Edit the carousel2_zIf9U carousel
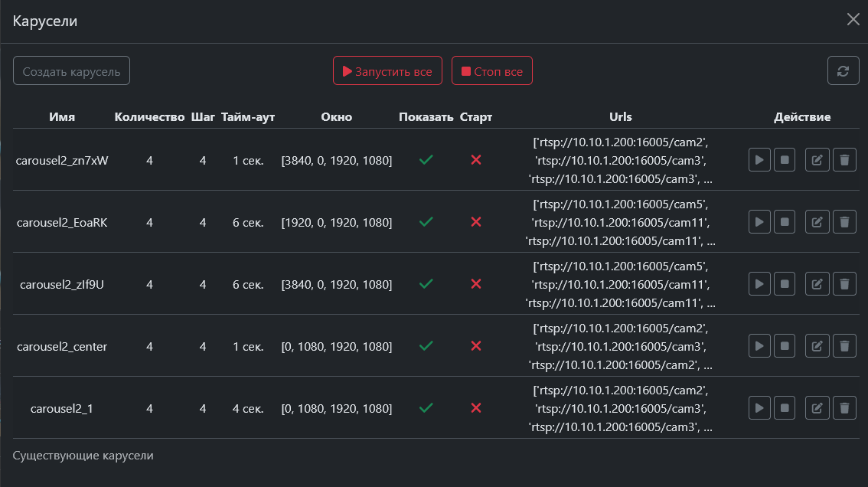The height and width of the screenshot is (487, 868). (x=817, y=284)
